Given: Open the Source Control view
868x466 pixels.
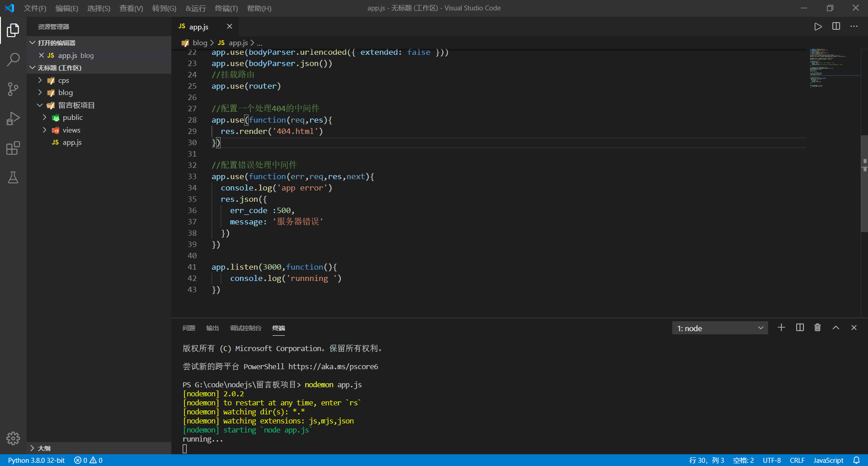Looking at the screenshot, I should point(13,89).
